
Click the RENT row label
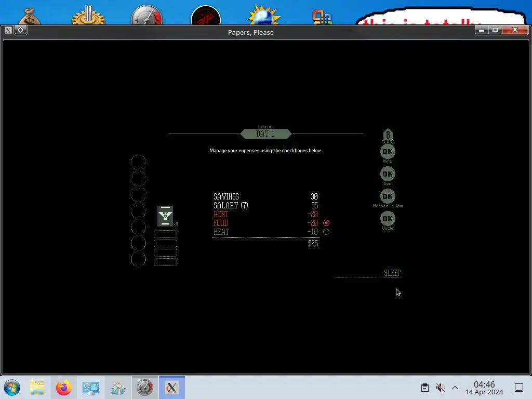(221, 214)
